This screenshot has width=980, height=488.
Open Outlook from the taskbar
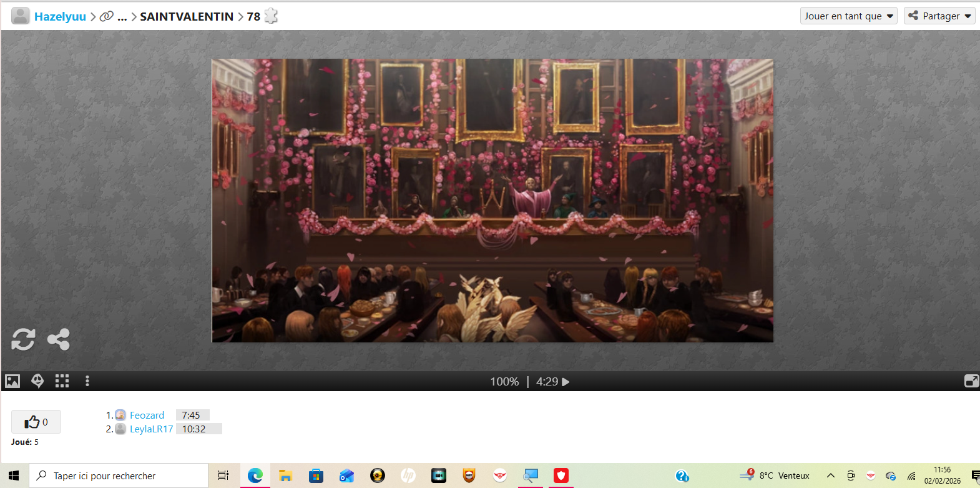pyautogui.click(x=346, y=476)
